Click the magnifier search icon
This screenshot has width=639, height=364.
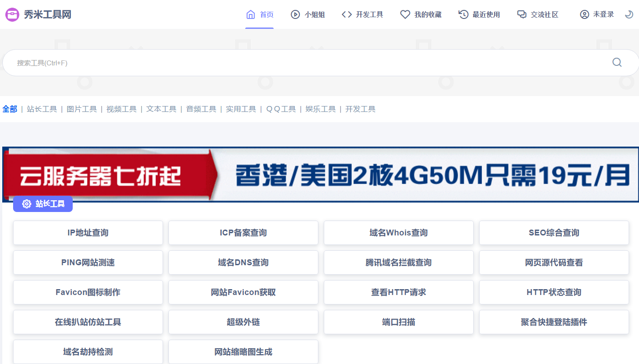[x=617, y=62]
